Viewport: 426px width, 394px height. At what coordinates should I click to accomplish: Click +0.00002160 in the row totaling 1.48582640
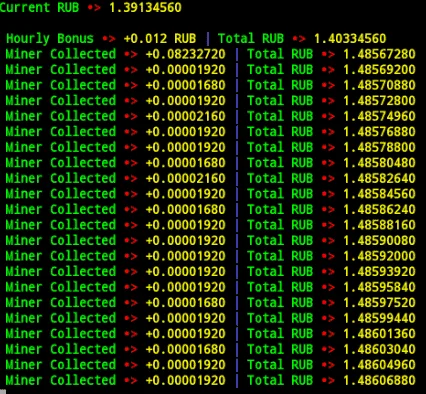click(186, 178)
